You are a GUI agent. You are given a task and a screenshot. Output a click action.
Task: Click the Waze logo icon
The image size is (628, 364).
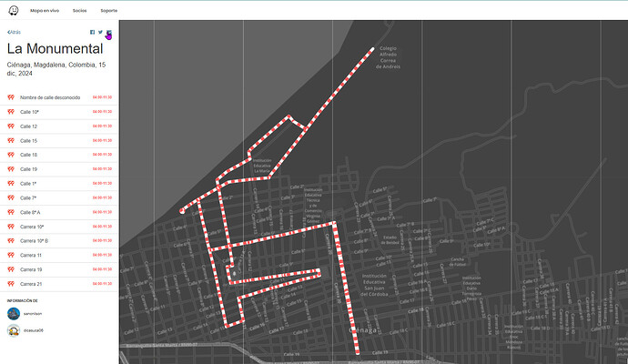(x=13, y=10)
